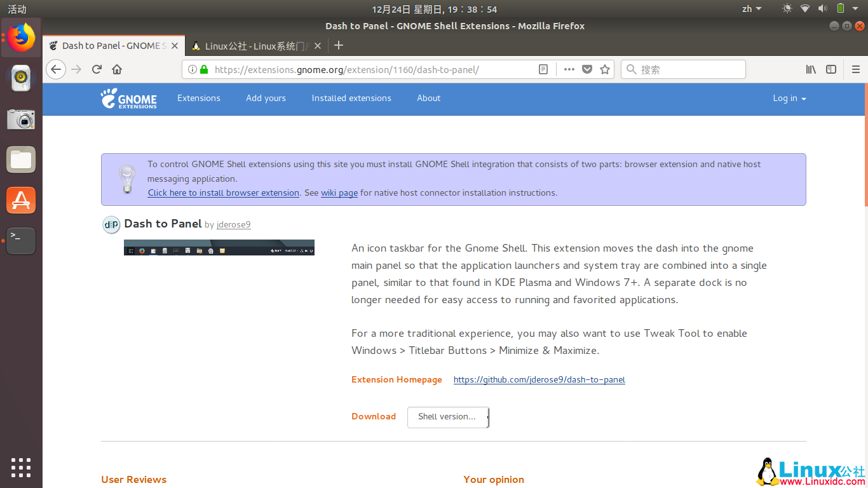Show applications grid in dock
868x488 pixels.
[x=21, y=467]
